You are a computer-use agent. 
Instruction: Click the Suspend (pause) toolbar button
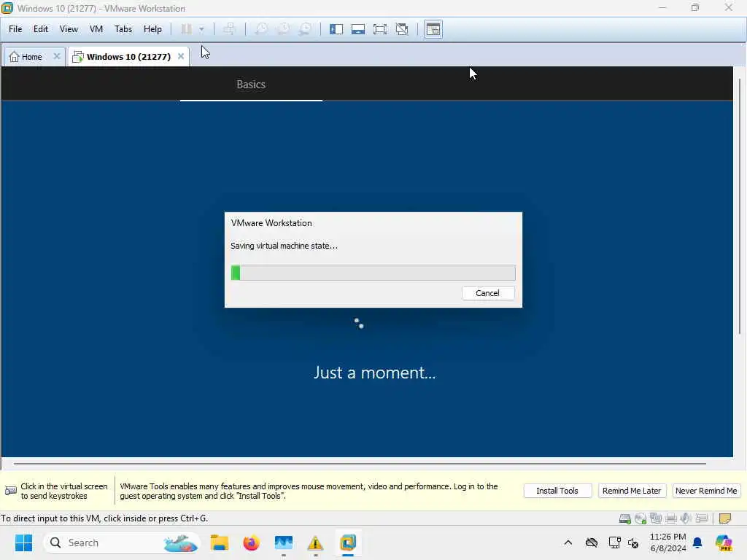click(x=186, y=29)
